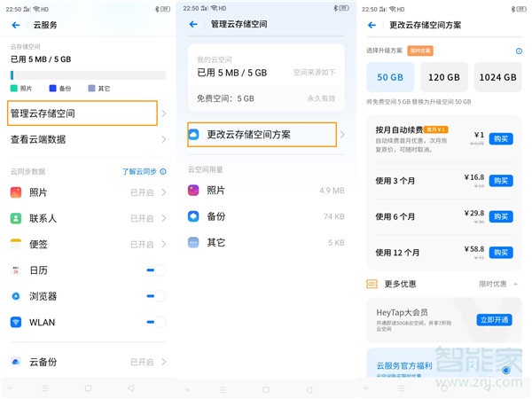
Task: Tap back triangle nav on 管理云存储空间 screen
Action: coord(309,389)
